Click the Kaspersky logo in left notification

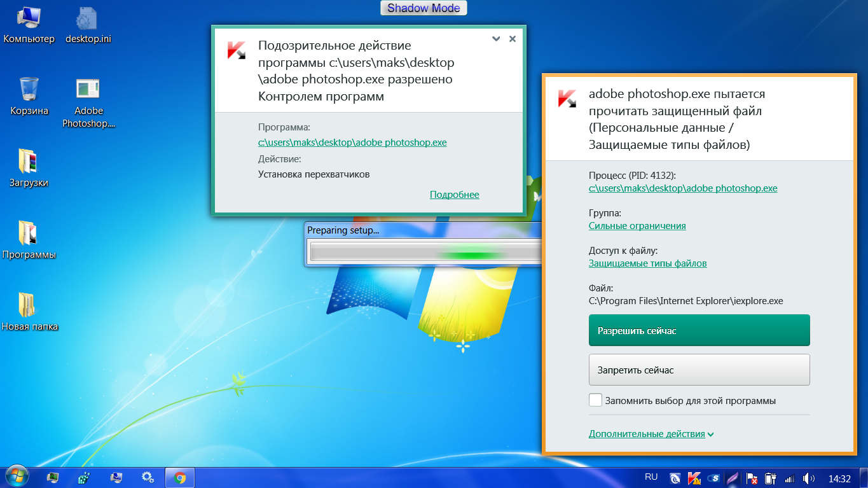(237, 50)
